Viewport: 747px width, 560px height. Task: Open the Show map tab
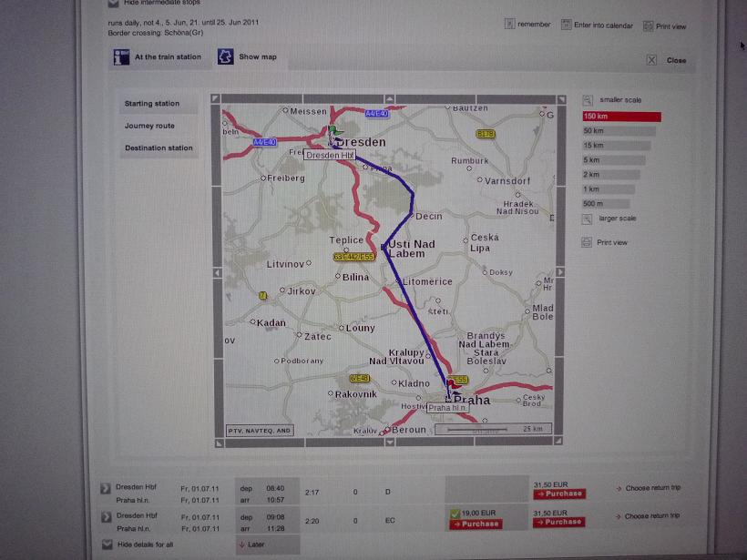pos(249,56)
